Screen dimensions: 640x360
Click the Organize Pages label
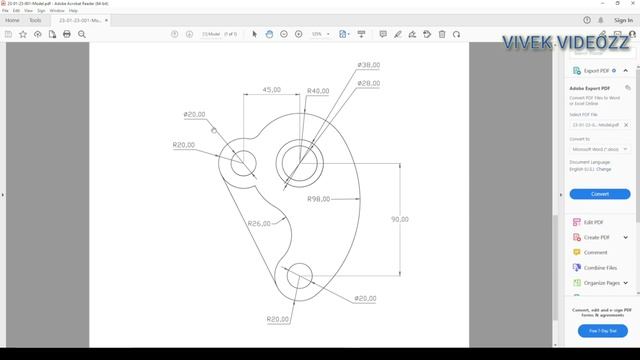pyautogui.click(x=602, y=283)
